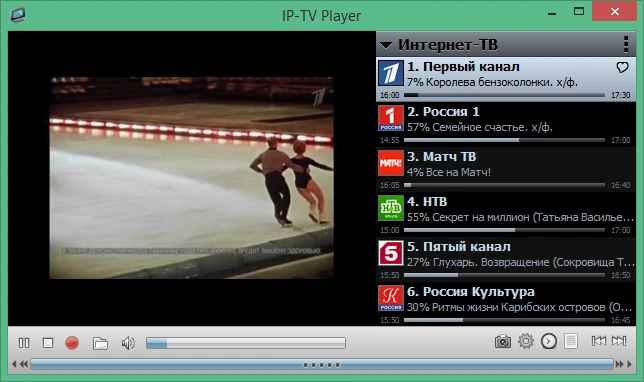Image resolution: width=644 pixels, height=382 pixels.
Task: Maximize the IP-TV Player window
Action: pos(579,12)
